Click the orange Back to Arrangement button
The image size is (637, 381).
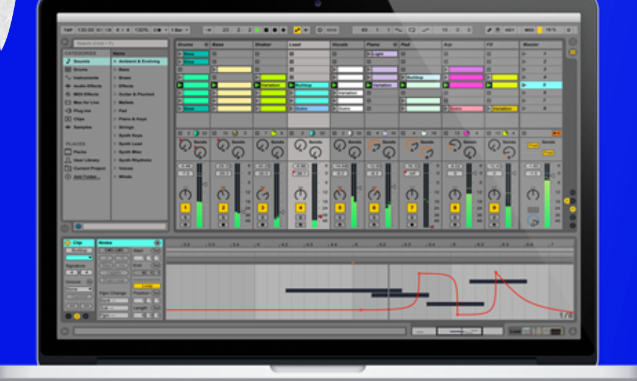coord(556,133)
